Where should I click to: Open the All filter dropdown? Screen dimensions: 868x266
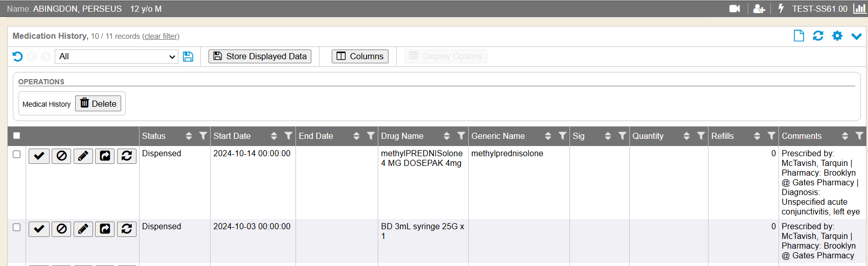[x=117, y=57]
